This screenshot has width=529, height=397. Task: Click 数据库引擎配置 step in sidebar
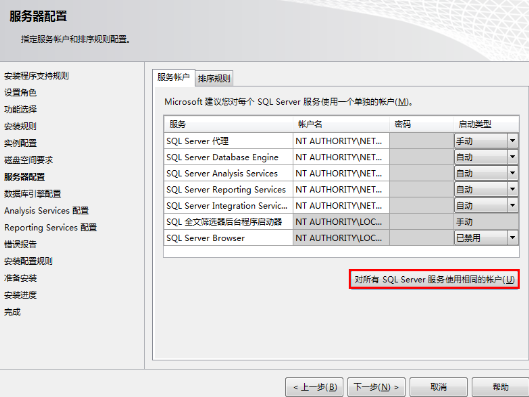pos(32,194)
